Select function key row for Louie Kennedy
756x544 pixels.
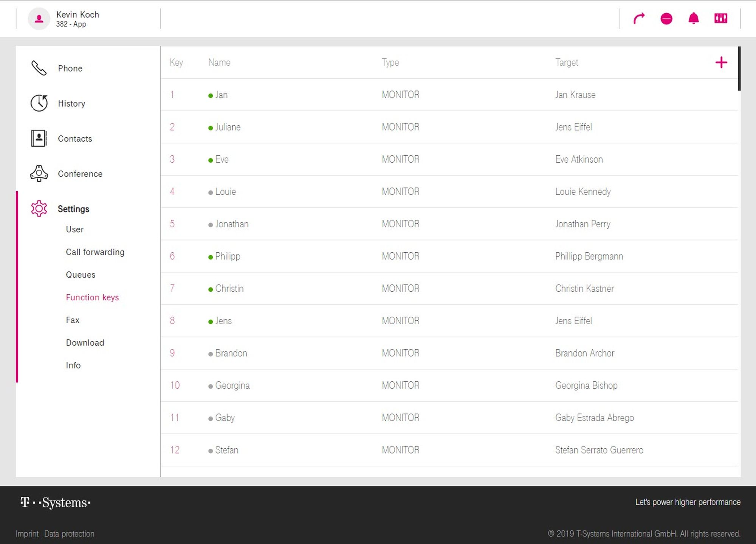449,191
